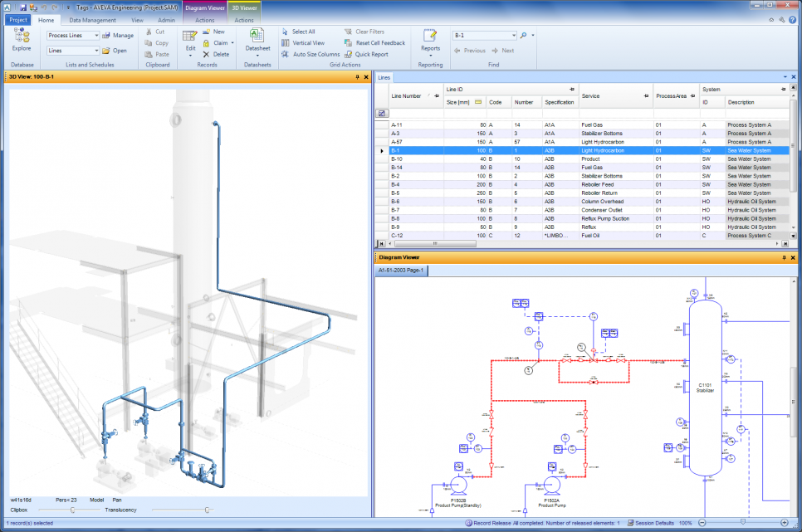802x532 pixels.
Task: Toggle Vertical View for the grid
Action: coord(286,43)
